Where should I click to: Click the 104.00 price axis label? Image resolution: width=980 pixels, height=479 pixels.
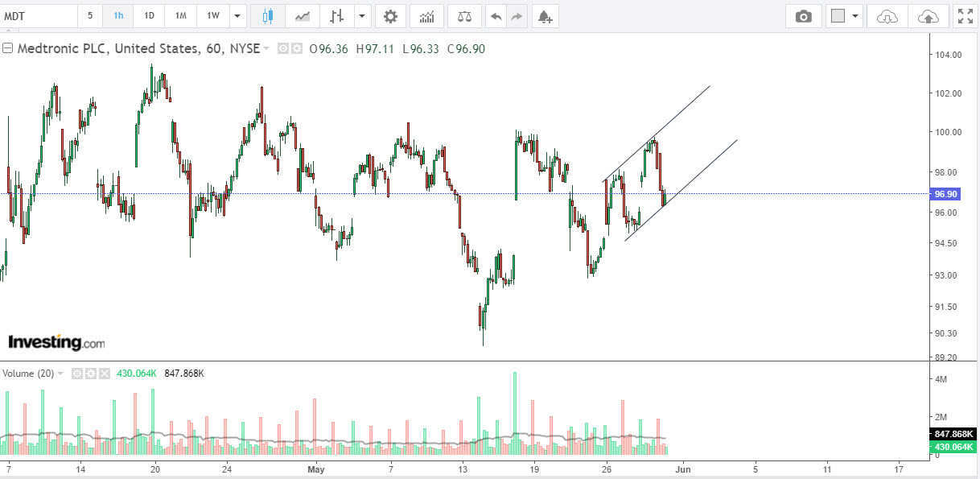click(x=949, y=56)
